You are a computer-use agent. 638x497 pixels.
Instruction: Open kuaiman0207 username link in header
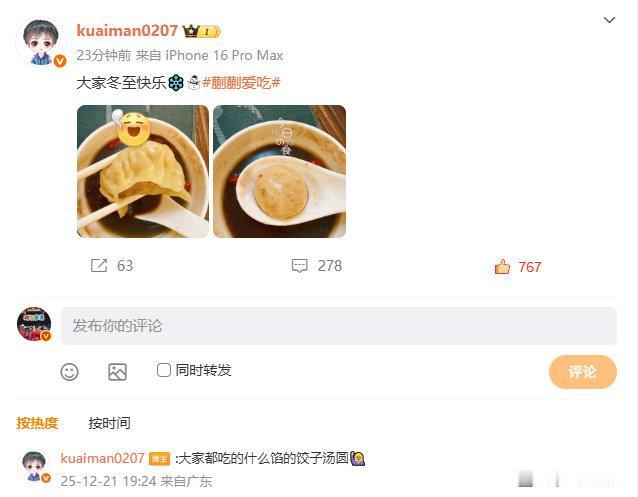pyautogui.click(x=127, y=31)
